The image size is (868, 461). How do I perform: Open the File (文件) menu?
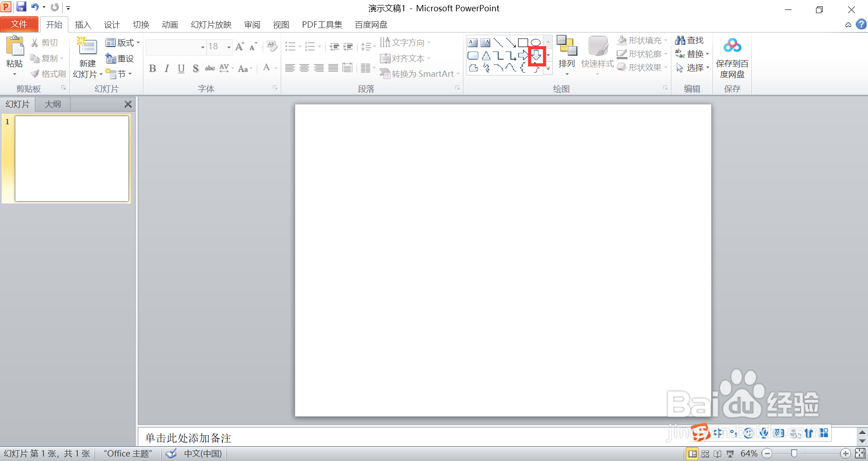click(19, 24)
